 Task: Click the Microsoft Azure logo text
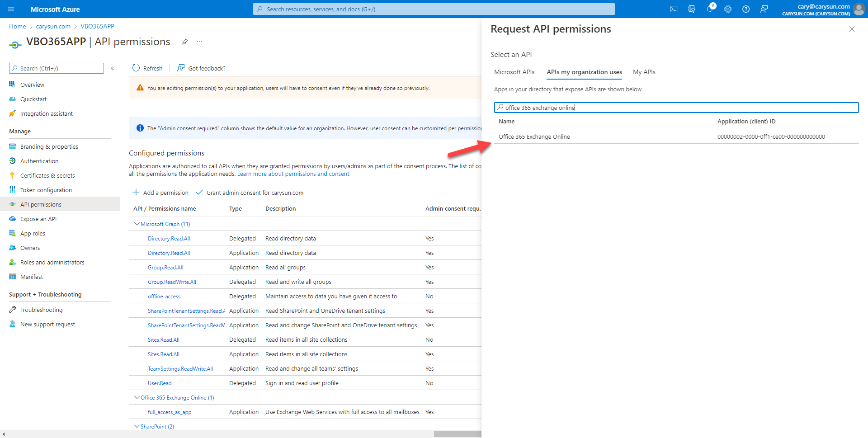click(x=55, y=9)
